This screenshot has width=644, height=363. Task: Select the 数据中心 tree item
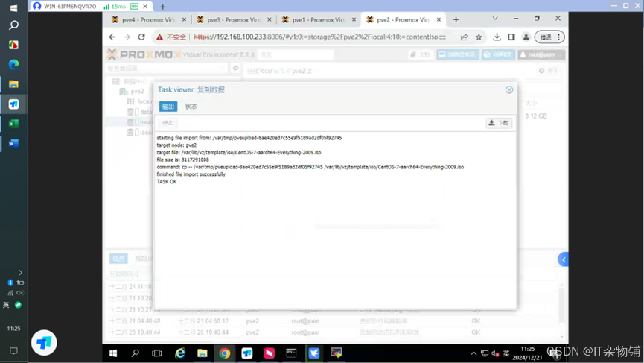130,81
